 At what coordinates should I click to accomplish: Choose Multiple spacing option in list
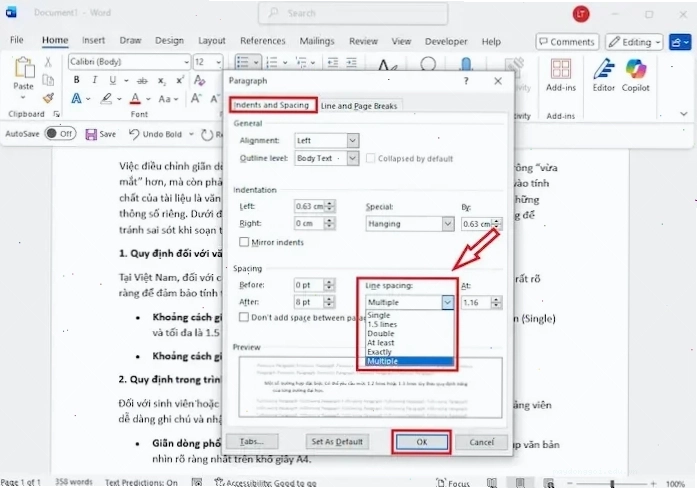409,361
